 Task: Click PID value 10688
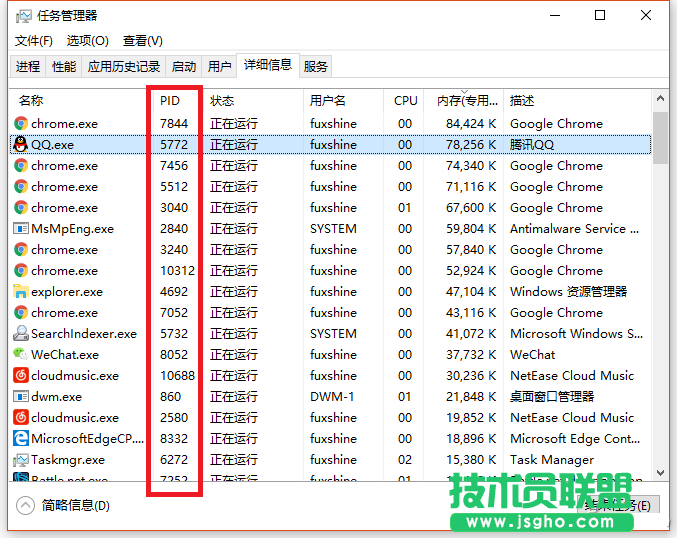(177, 376)
